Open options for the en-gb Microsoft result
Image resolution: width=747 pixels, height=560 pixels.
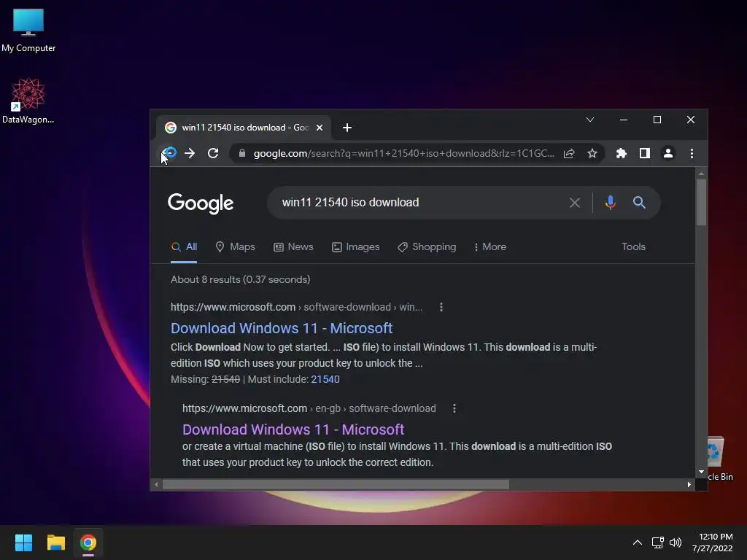click(x=454, y=408)
